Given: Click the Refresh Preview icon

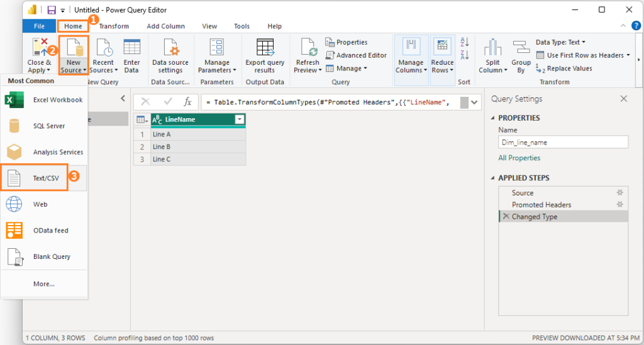Looking at the screenshot, I should [x=308, y=47].
